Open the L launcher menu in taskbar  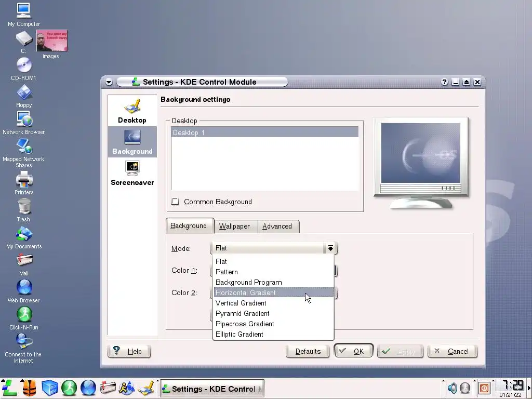[9, 388]
